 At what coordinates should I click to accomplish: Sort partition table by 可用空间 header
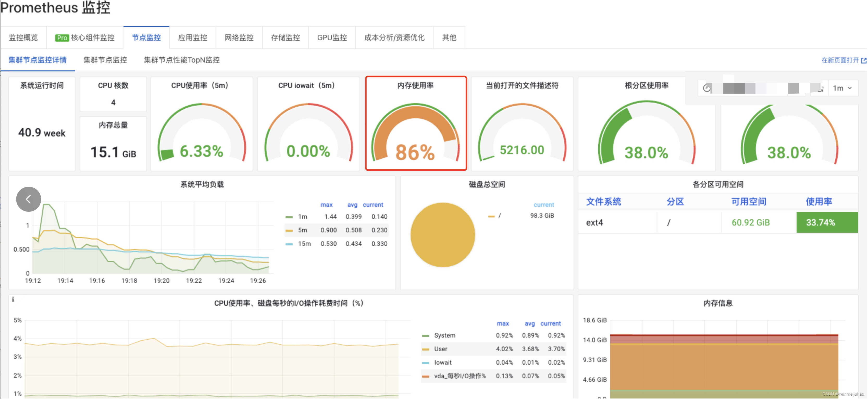[x=749, y=202]
